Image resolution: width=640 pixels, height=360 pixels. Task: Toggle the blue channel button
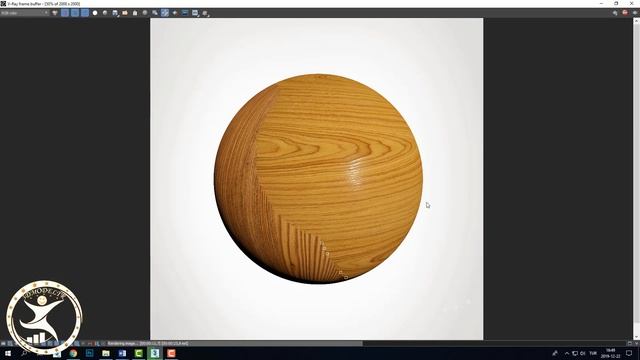(84, 13)
